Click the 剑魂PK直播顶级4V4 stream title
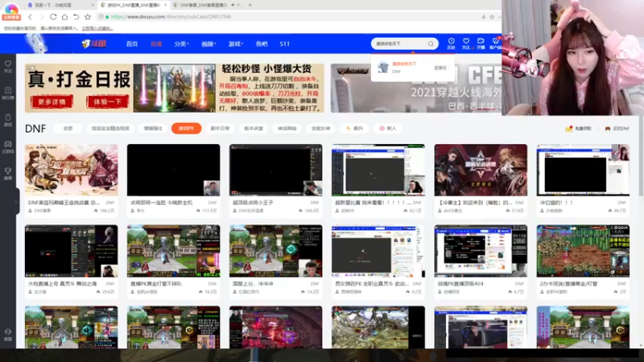This screenshot has width=644, height=362. tap(460, 284)
